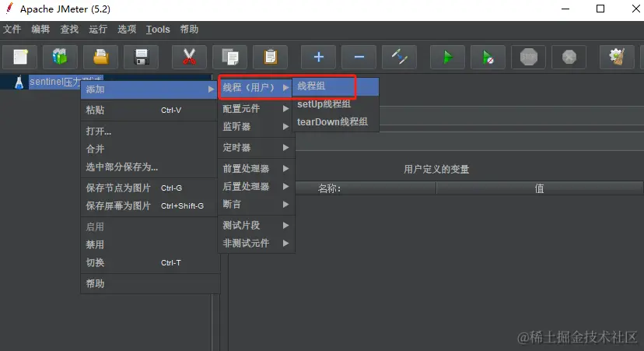Select 合并 in the context menu
Image resolution: width=644 pixels, height=351 pixels.
149,149
